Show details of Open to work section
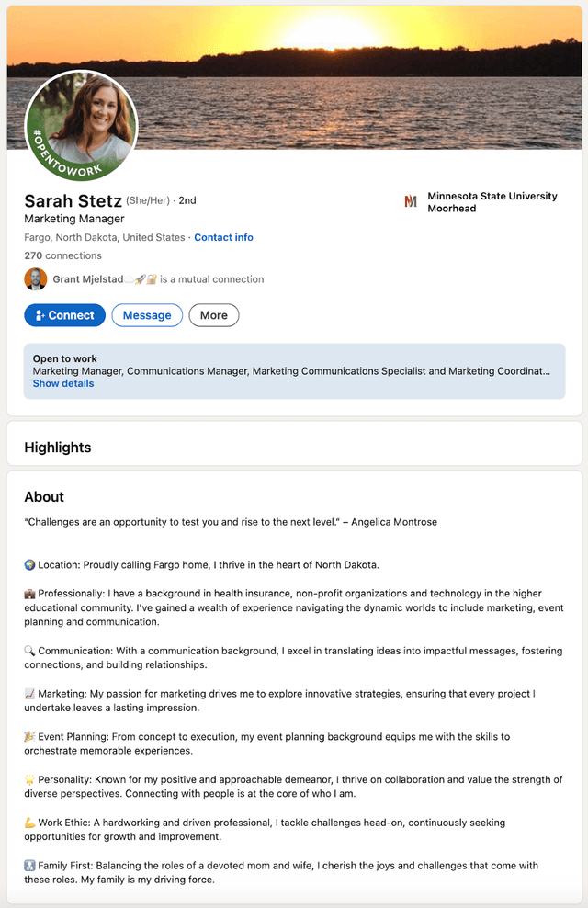This screenshot has width=588, height=908. (62, 383)
